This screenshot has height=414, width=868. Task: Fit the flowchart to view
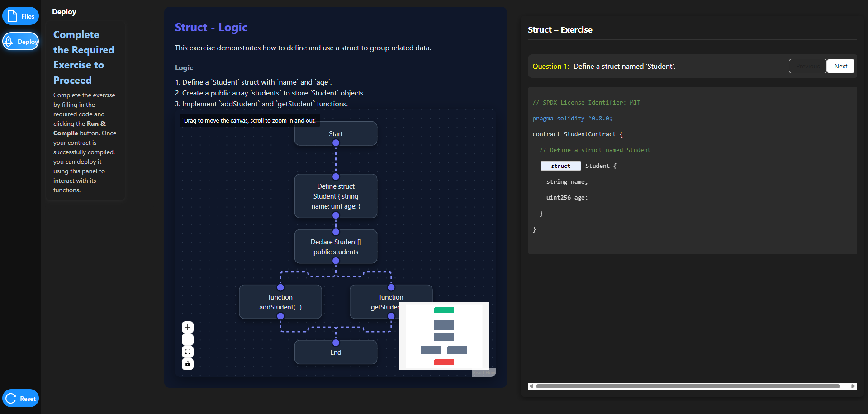(x=188, y=352)
